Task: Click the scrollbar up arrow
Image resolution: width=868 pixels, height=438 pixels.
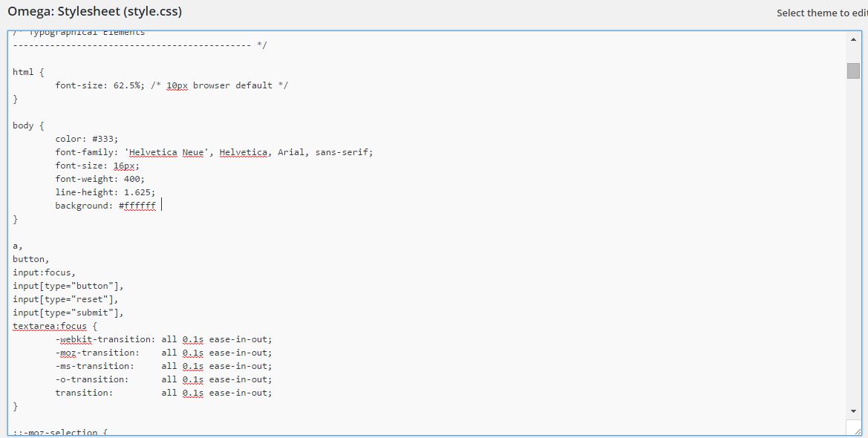Action: 853,39
